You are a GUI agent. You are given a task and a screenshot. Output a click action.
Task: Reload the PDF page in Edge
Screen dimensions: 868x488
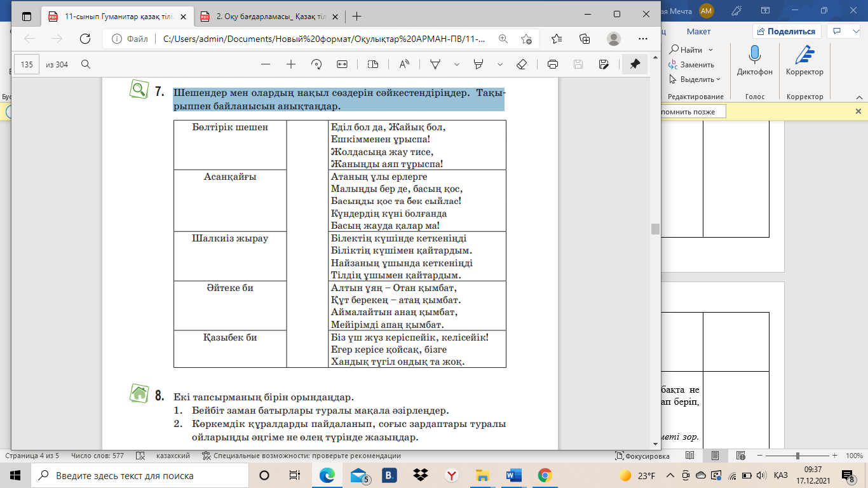85,39
